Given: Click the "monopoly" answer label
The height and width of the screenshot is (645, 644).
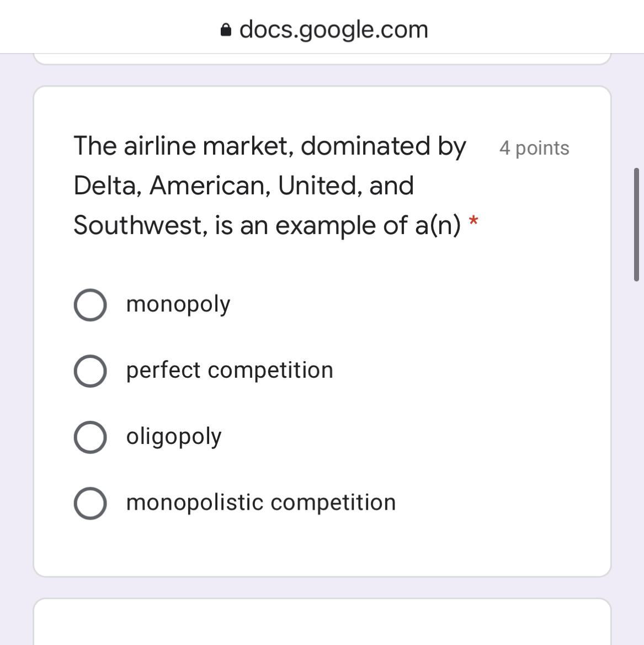Looking at the screenshot, I should pyautogui.click(x=178, y=304).
